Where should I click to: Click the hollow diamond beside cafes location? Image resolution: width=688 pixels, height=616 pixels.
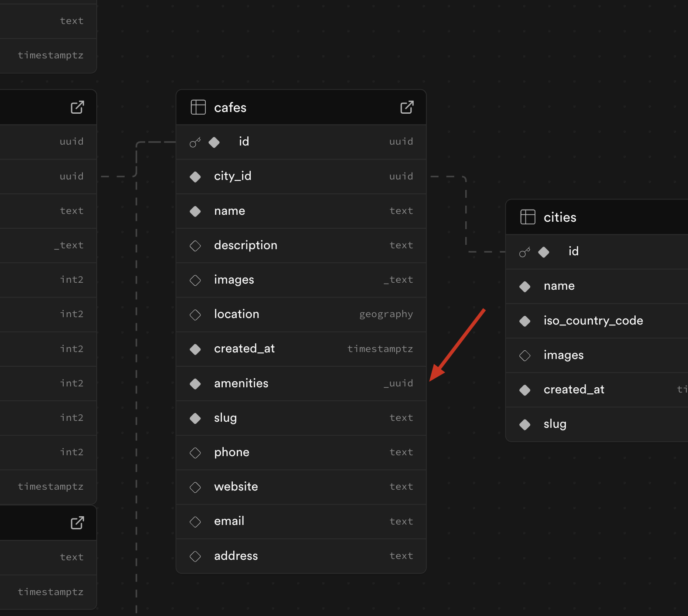(x=195, y=315)
